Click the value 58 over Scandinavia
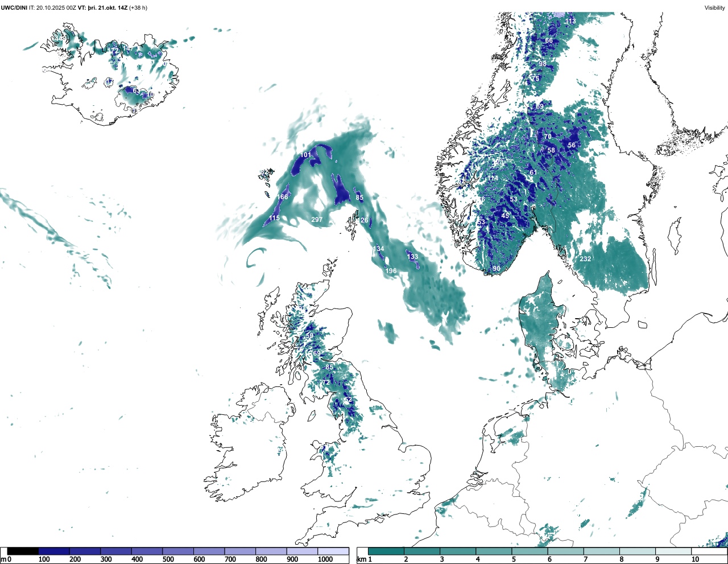Image resolution: width=728 pixels, height=564 pixels. pyautogui.click(x=551, y=151)
